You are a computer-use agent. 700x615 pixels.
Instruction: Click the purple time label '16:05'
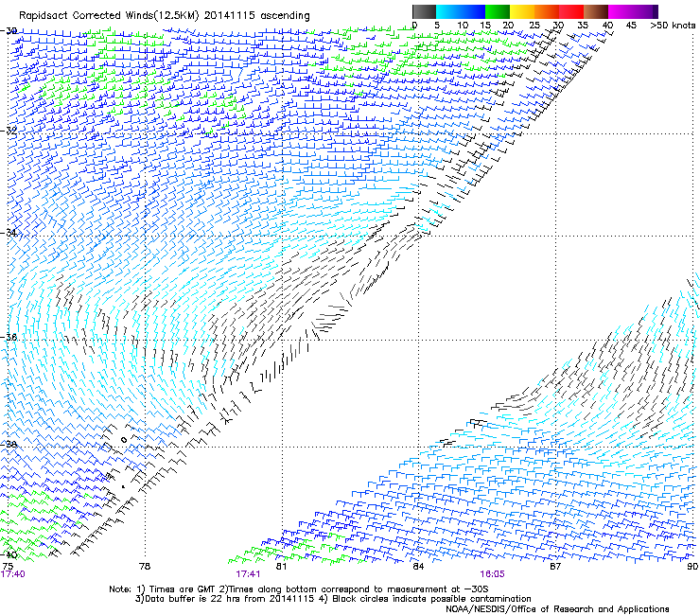click(x=493, y=574)
